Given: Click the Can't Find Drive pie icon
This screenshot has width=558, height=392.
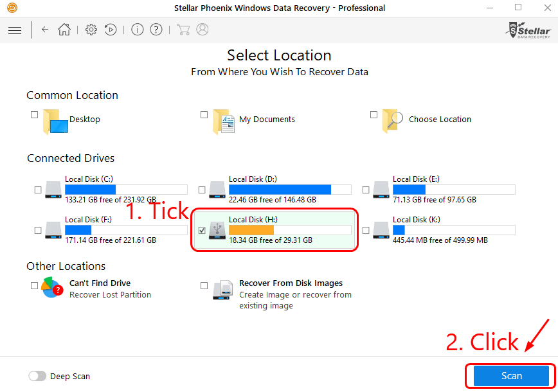Looking at the screenshot, I should click(52, 287).
